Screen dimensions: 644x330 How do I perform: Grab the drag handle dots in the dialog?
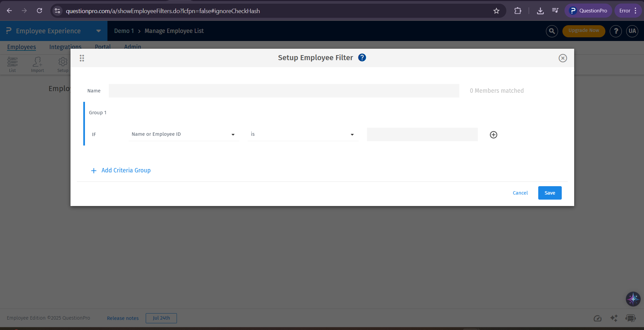coord(82,58)
